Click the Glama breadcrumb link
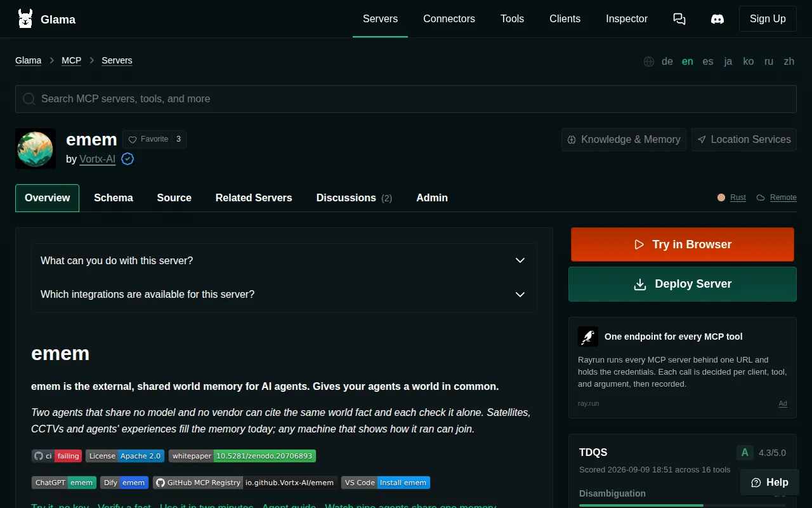 click(x=29, y=60)
